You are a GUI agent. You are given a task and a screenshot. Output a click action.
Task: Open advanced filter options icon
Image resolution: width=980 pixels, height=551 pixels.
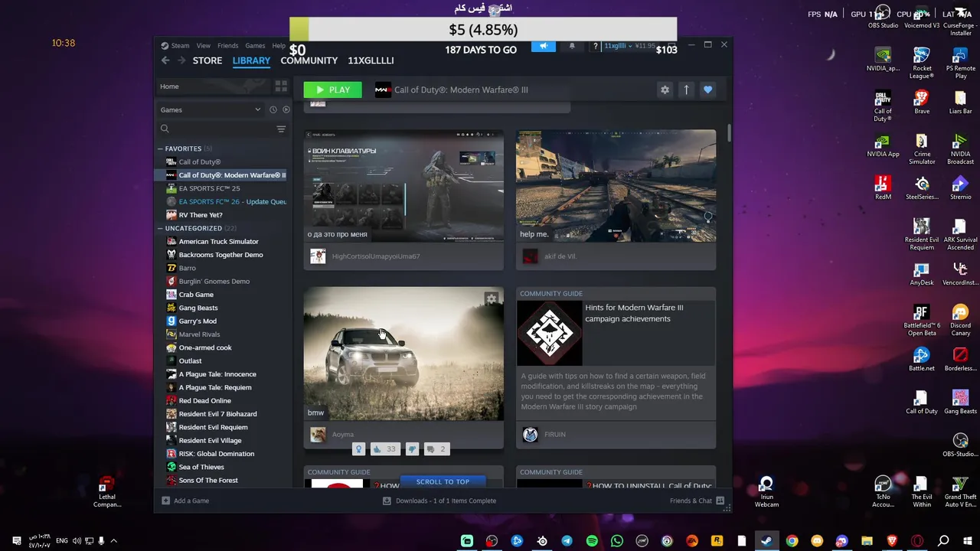[x=281, y=129]
